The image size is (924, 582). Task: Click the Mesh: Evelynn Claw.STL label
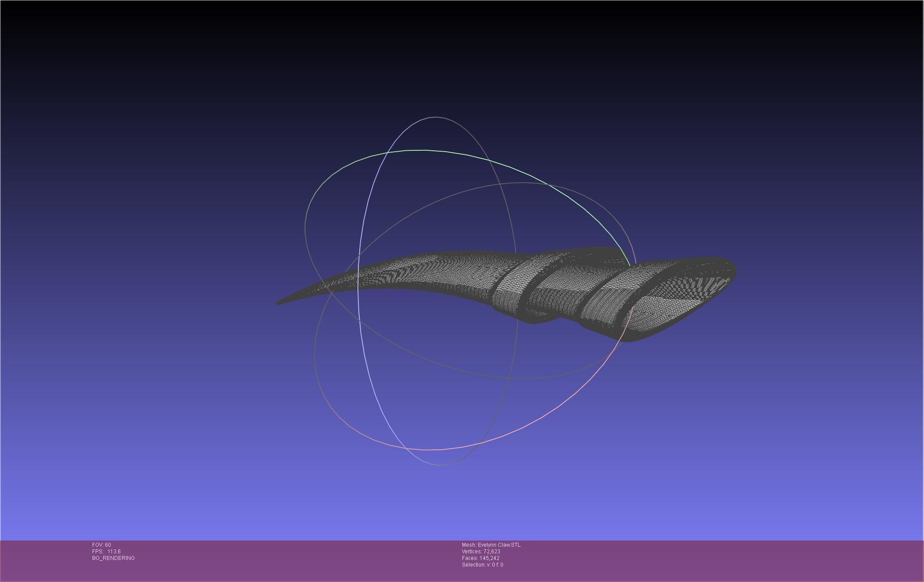491,545
